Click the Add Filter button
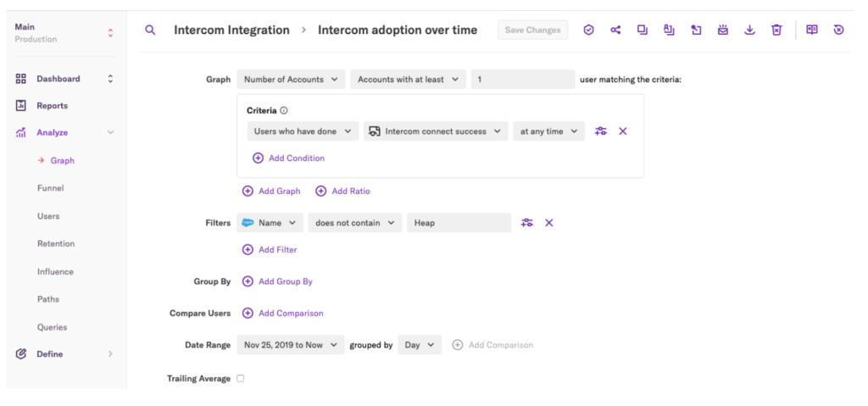 270,250
